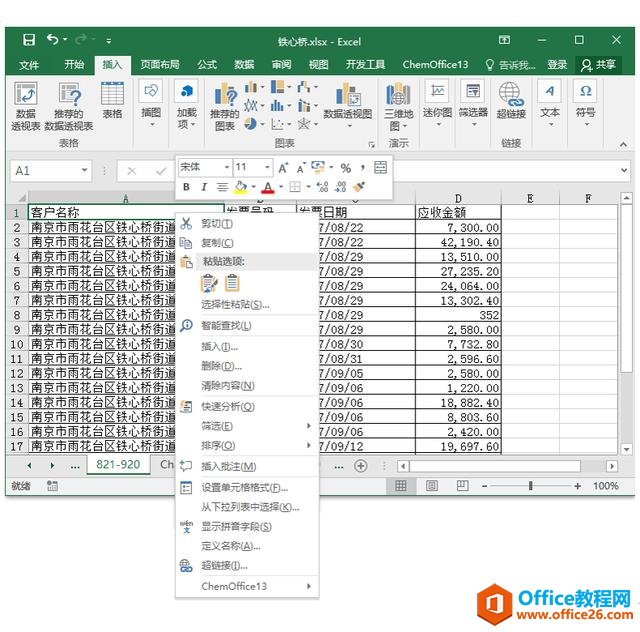This screenshot has width=640, height=632.
Task: Expand the Name Box dropdown for A1
Action: (x=84, y=170)
